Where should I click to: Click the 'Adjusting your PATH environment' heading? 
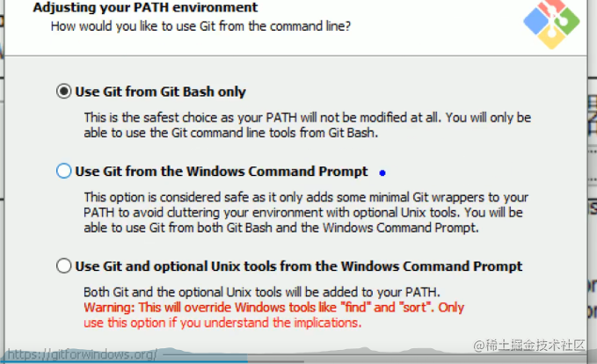click(145, 8)
